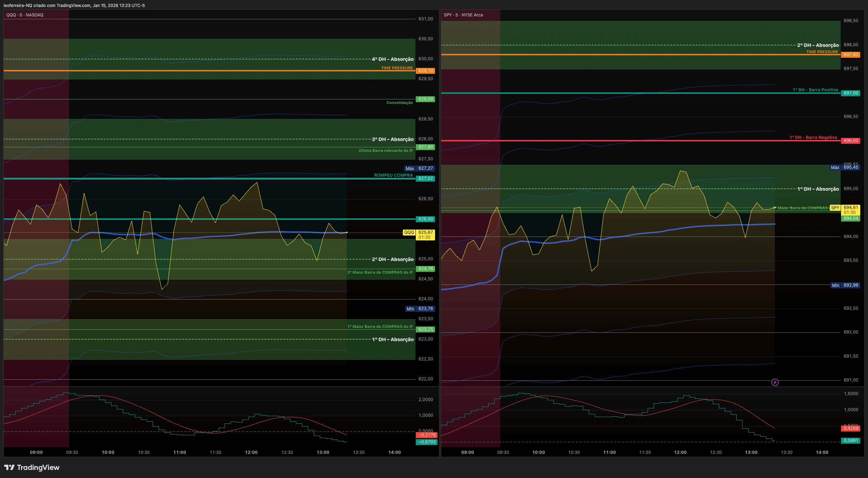Image resolution: width=868 pixels, height=478 pixels.
Task: Click 2º DH - Absorção label on SPY chart
Action: tap(818, 45)
